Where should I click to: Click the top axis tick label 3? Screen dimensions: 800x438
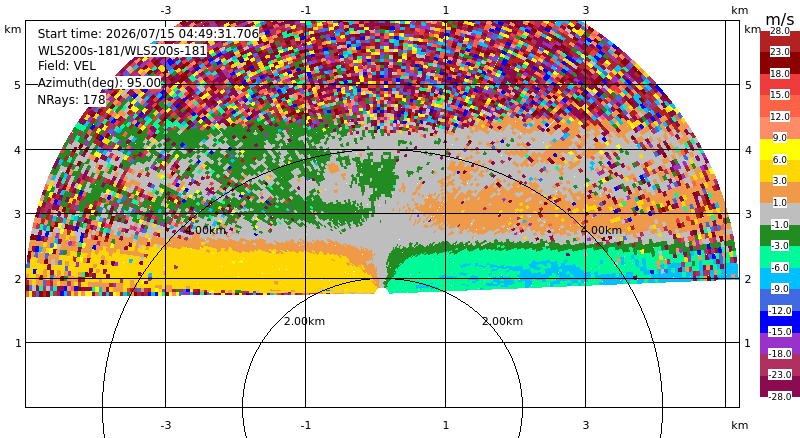[x=585, y=10]
